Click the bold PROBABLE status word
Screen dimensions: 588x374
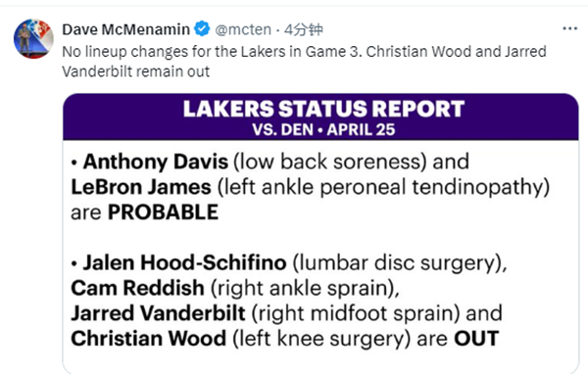click(163, 212)
